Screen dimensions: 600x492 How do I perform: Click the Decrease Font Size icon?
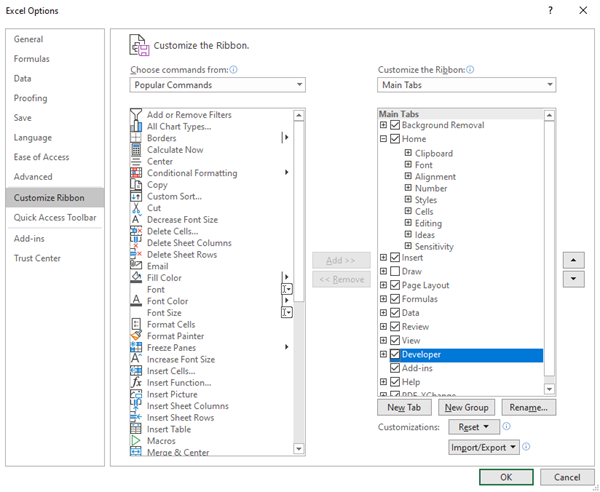(x=136, y=220)
